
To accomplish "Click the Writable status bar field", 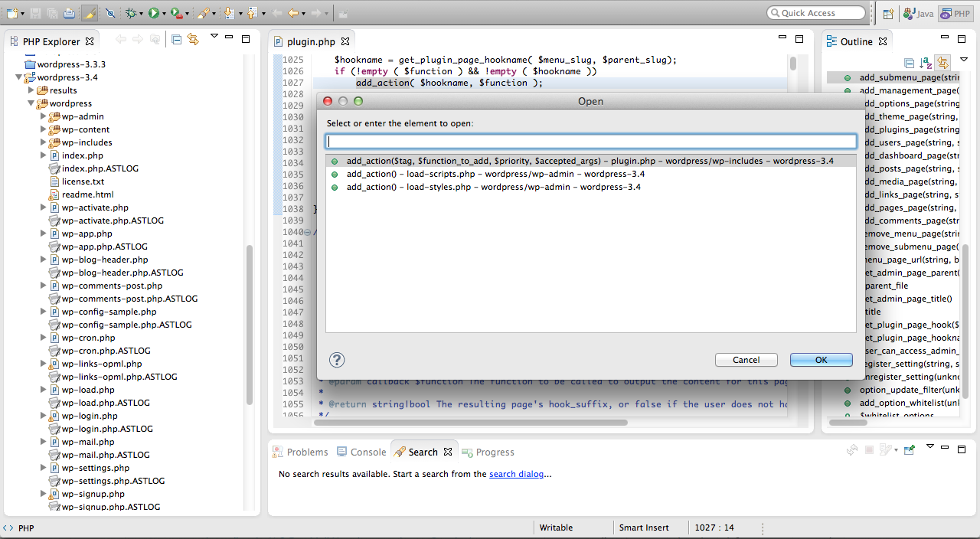I will coord(557,528).
